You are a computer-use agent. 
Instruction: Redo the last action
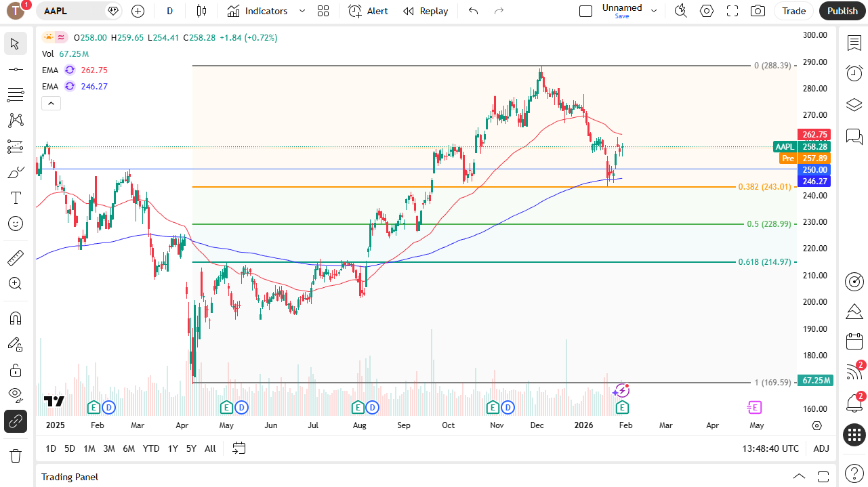[499, 11]
